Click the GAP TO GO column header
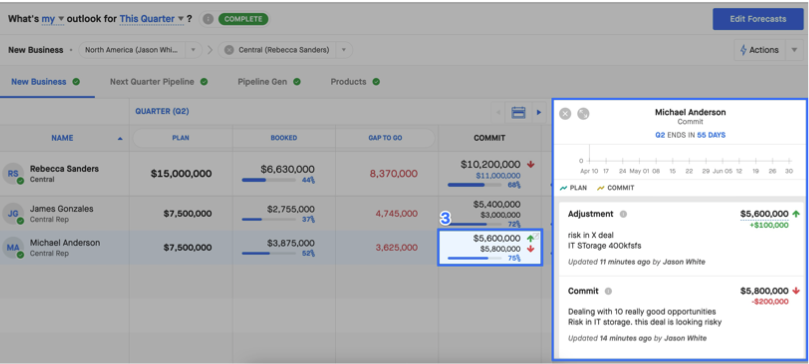 (385, 138)
